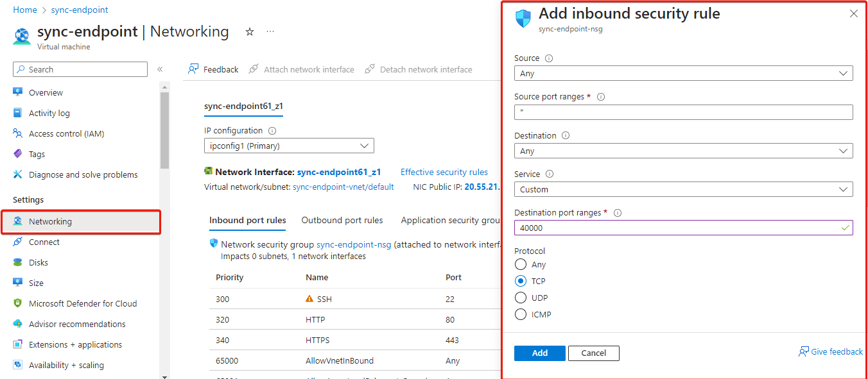The height and width of the screenshot is (379, 868).
Task: Click the Cancel button in the rule panel
Action: click(x=594, y=353)
